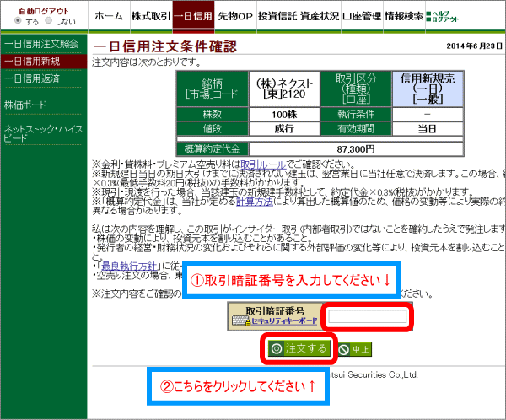Image resolution: width=506 pixels, height=420 pixels.
Task: Open the 株式取引 tab
Action: [x=151, y=16]
